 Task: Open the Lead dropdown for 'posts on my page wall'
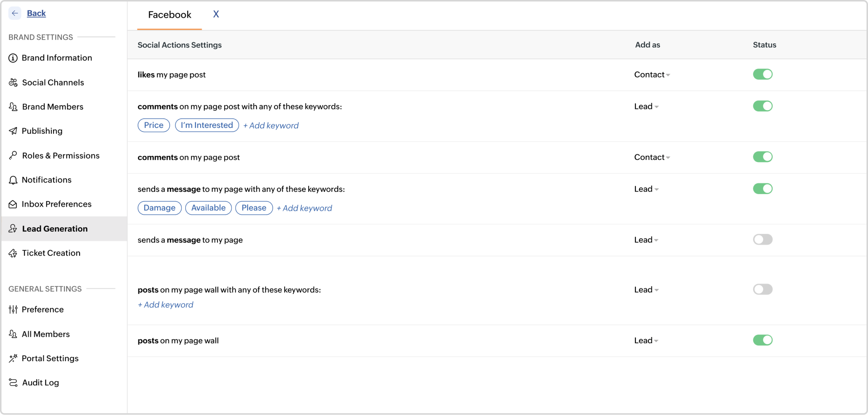(646, 340)
